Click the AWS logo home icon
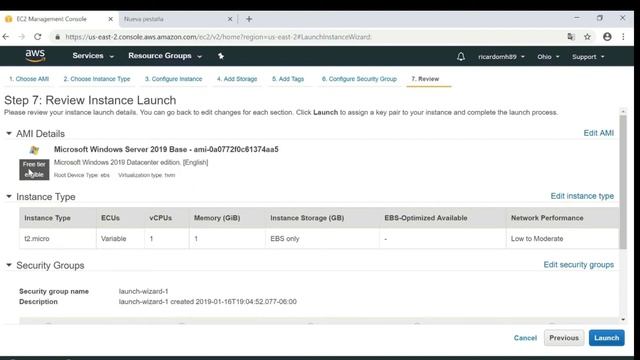The height and width of the screenshot is (360, 640). tap(35, 56)
